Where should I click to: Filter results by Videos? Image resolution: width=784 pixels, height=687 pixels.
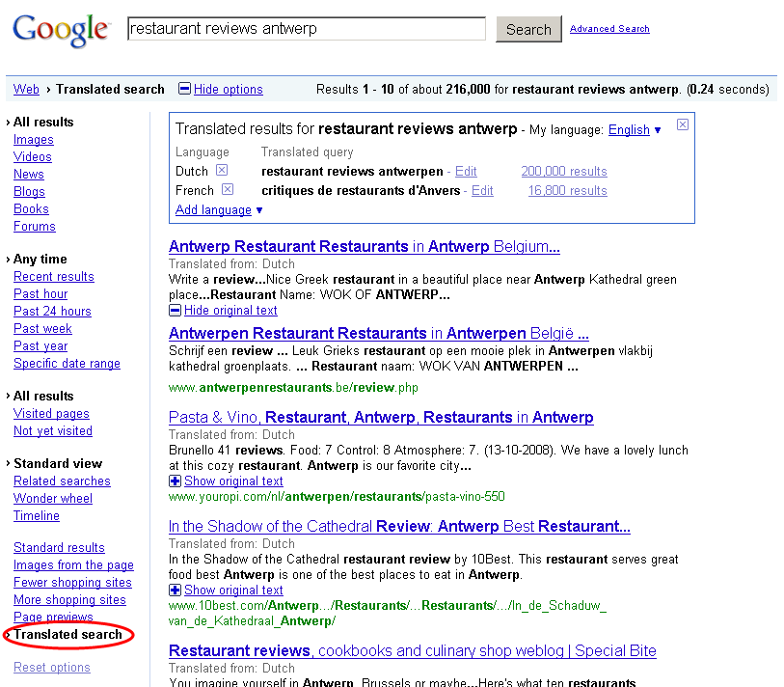(x=33, y=156)
